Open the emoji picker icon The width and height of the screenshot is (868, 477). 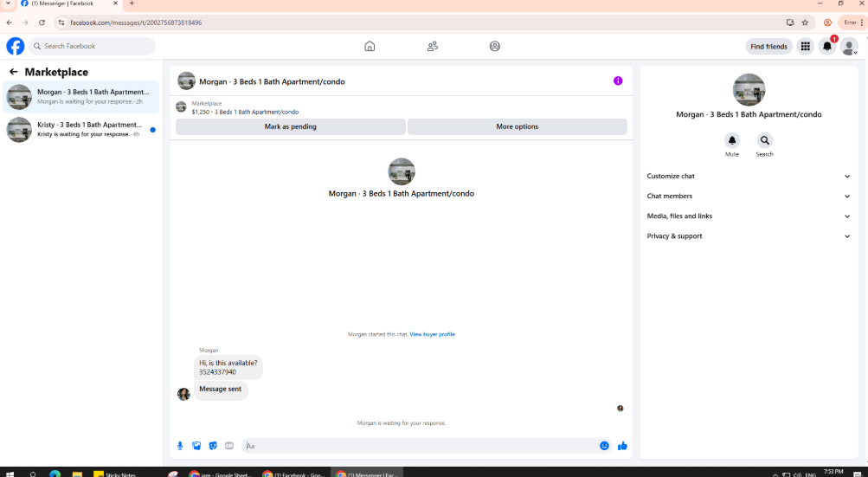click(605, 446)
